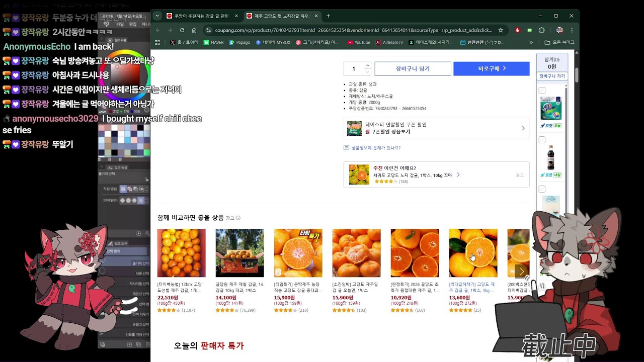Image resolution: width=644 pixels, height=362 pixels.
Task: Open a new browser tab
Action: pyautogui.click(x=329, y=16)
